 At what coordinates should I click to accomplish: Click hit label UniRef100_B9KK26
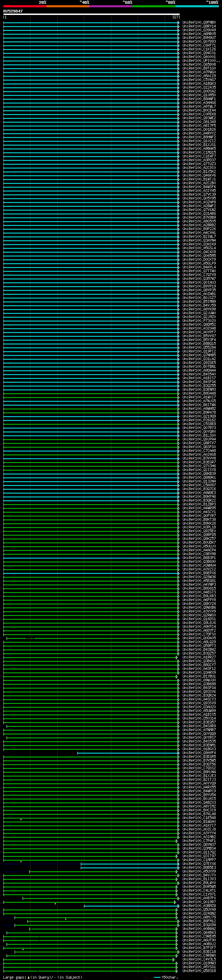(199, 524)
